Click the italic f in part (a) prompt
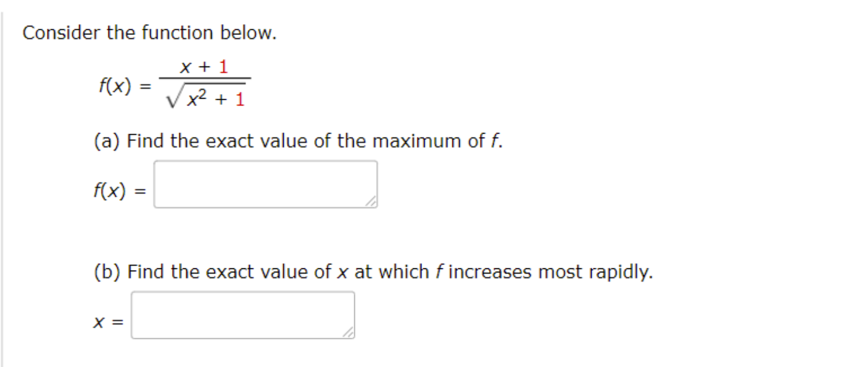Viewport: 868px width, 367px height. 492,140
